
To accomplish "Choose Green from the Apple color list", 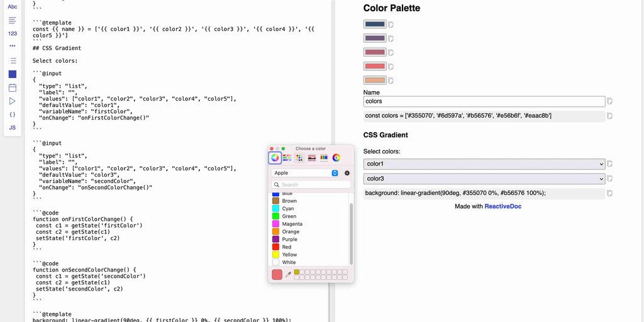I will (x=289, y=216).
